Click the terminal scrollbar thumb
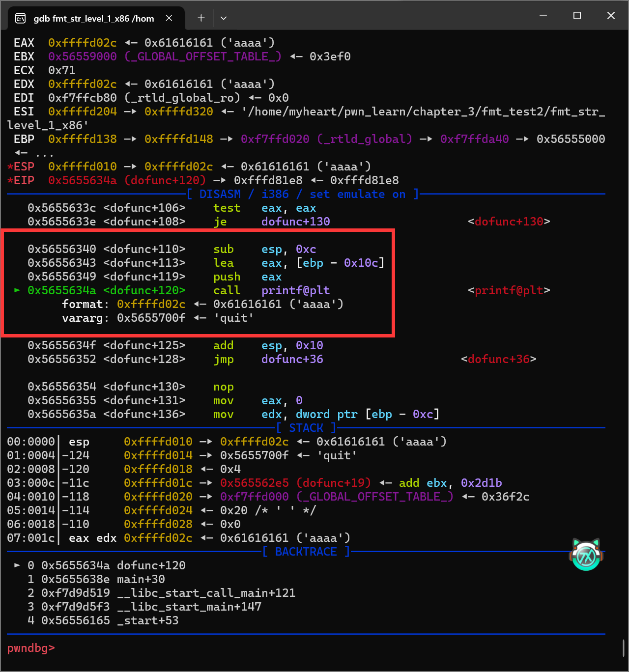 pyautogui.click(x=623, y=648)
